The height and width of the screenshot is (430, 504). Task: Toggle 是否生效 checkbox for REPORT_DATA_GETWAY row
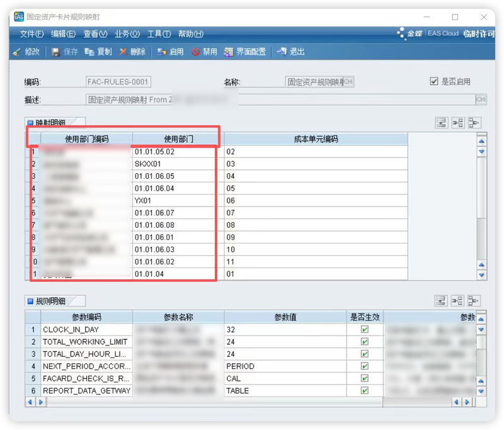365,390
